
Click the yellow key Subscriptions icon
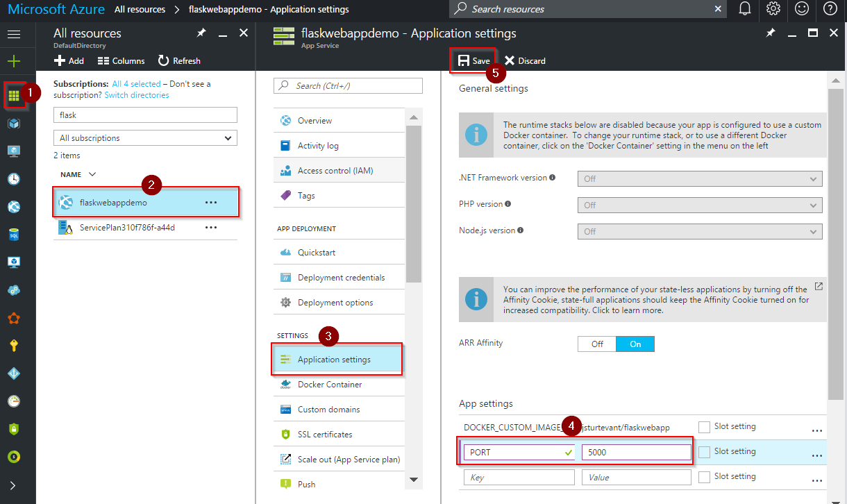point(14,346)
